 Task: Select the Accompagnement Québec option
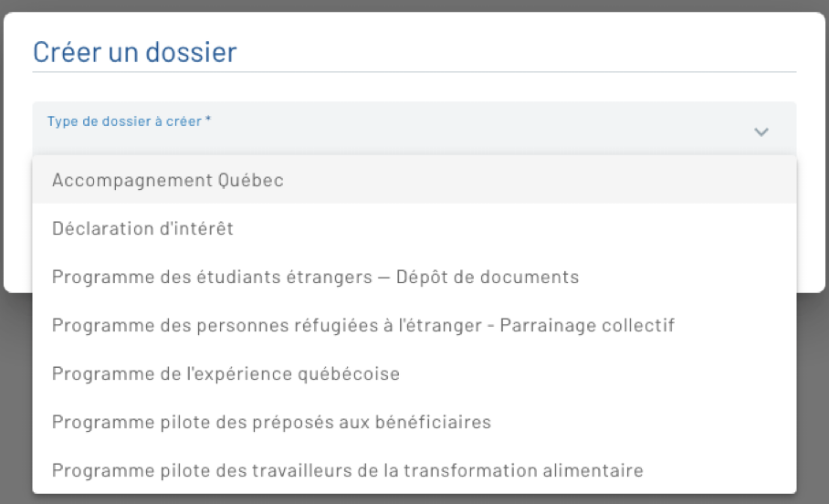pos(168,180)
